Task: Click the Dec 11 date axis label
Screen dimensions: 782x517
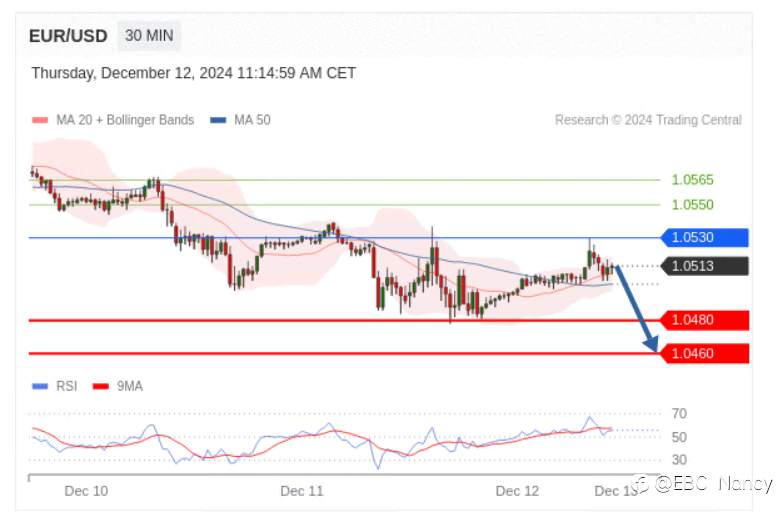Action: [x=302, y=491]
